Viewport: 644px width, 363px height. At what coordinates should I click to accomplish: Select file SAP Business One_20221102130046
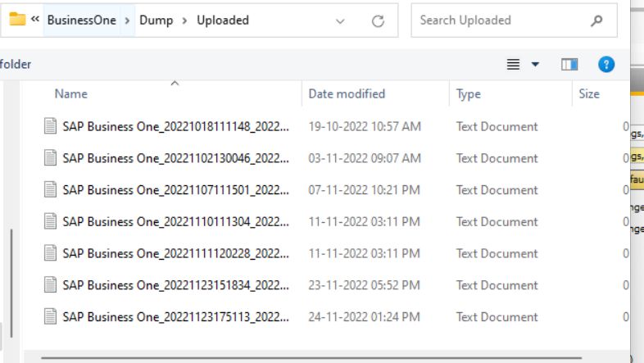coord(176,158)
